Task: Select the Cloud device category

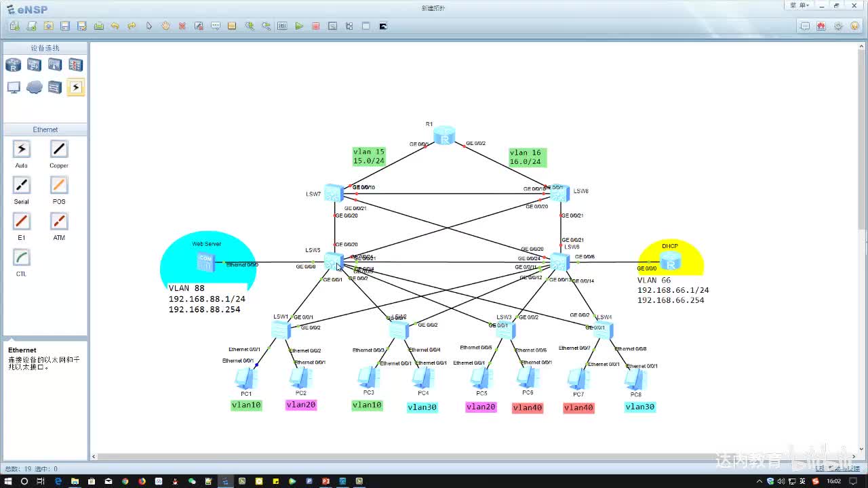Action: click(35, 87)
